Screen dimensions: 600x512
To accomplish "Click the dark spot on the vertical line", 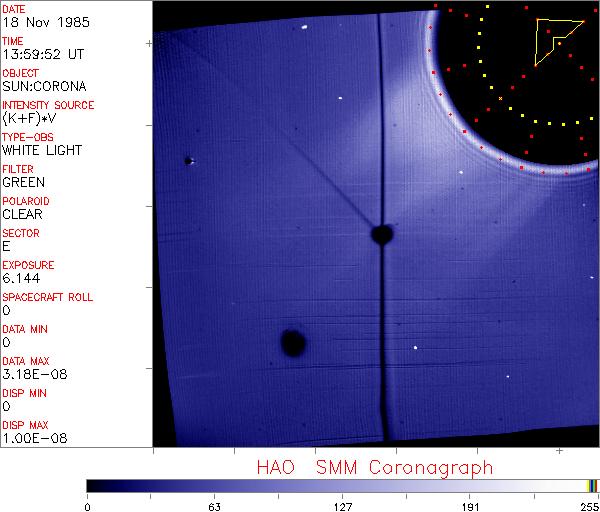I will tap(381, 235).
